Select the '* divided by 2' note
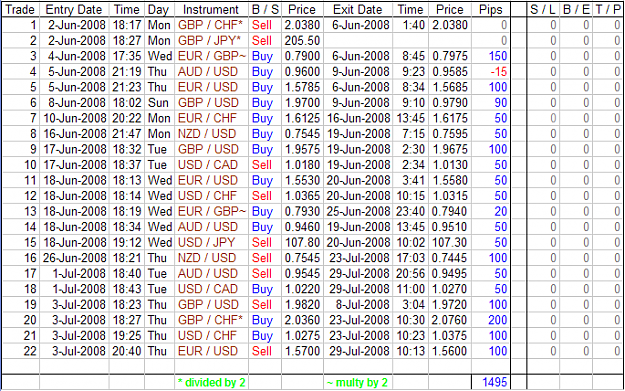 click(x=211, y=383)
